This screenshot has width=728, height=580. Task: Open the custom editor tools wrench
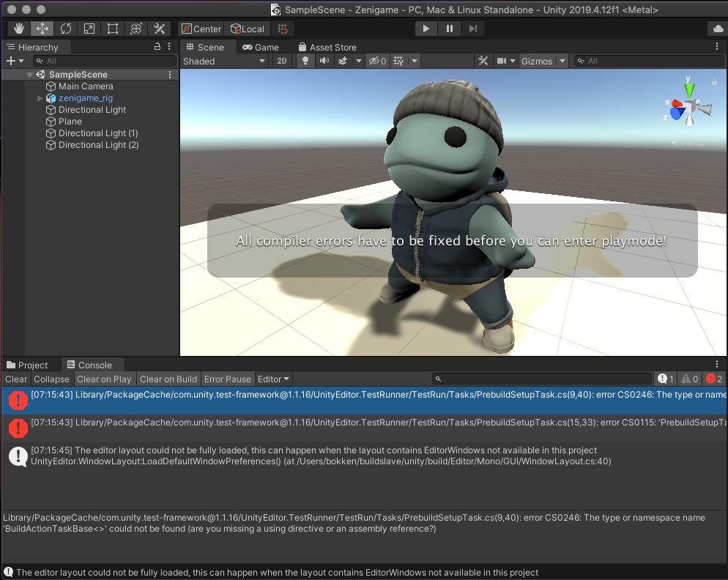click(158, 29)
